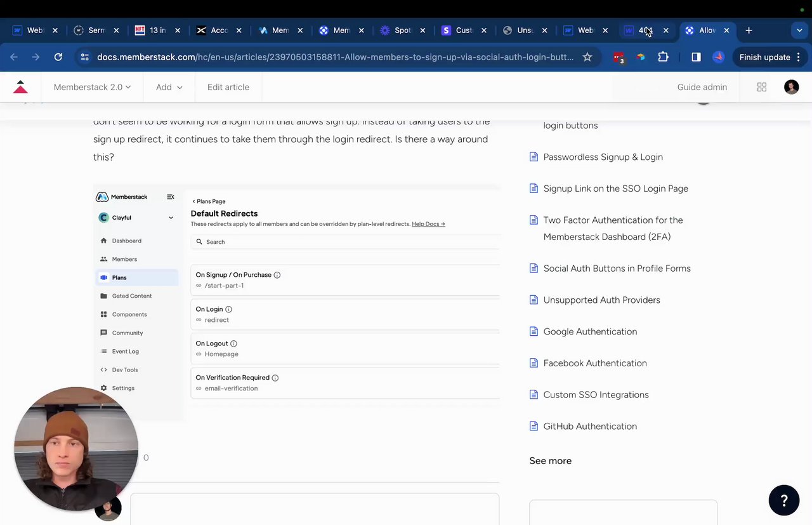Viewport: 812px width, 525px height.
Task: Switch to the "Spot" tab
Action: pos(402,30)
